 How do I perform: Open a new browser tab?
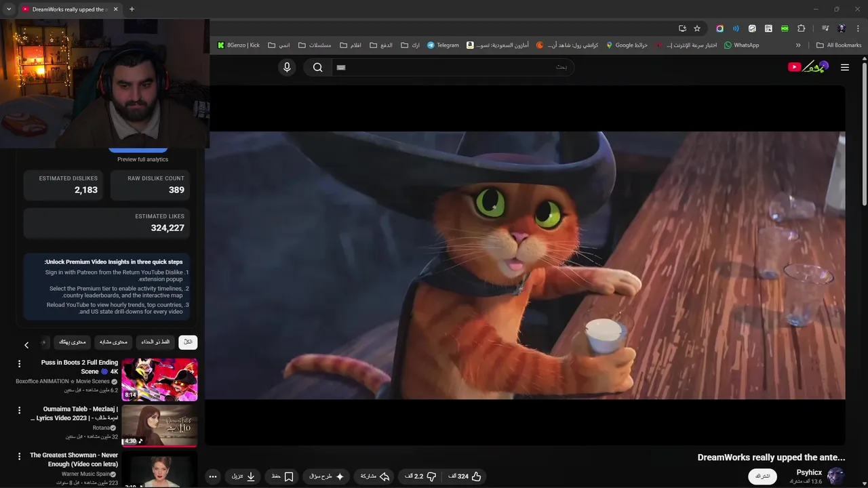click(x=132, y=9)
